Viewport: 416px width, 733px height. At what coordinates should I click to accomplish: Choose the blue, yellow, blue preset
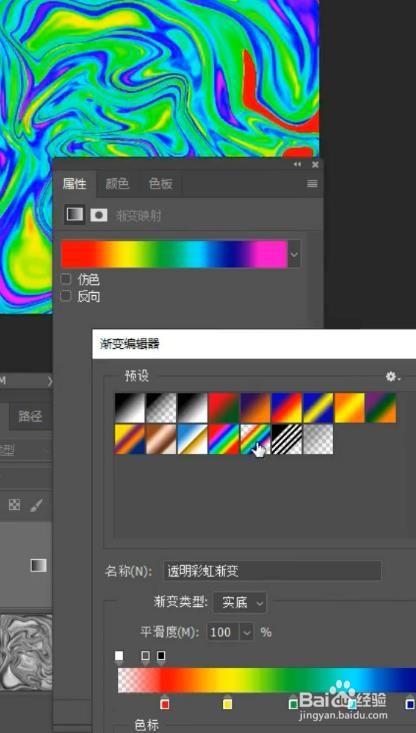coord(318,408)
